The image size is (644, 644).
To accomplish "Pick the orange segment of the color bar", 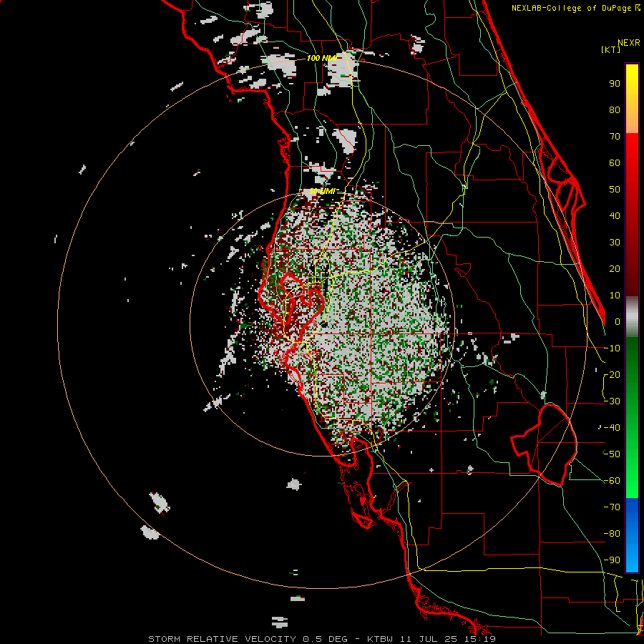I will [x=632, y=122].
